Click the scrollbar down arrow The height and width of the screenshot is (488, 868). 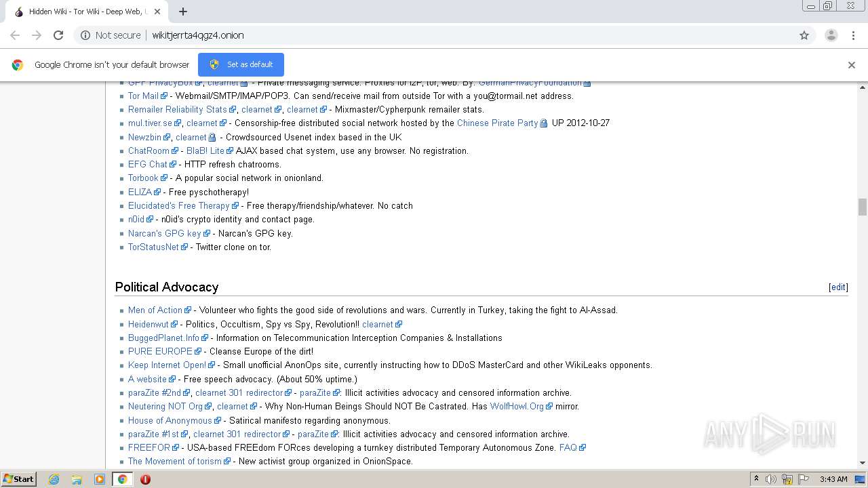863,463
